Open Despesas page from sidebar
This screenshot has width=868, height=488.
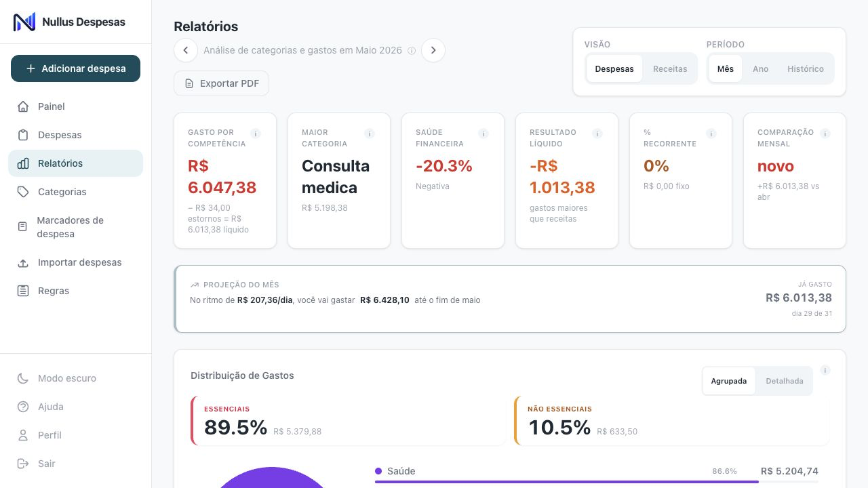76,135
